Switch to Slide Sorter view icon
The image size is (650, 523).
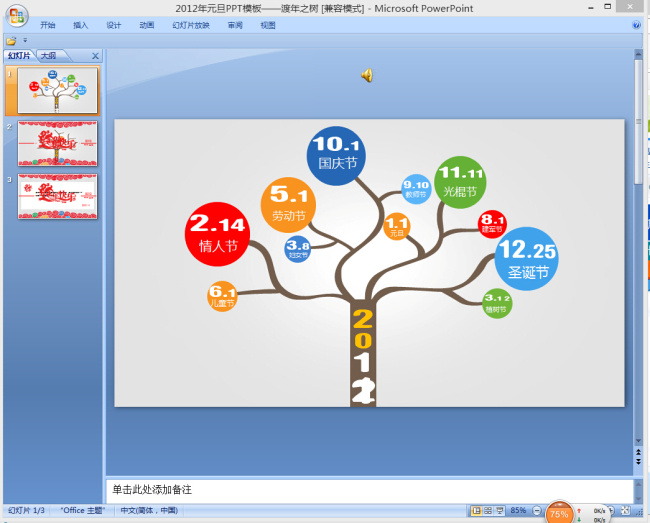click(x=488, y=511)
